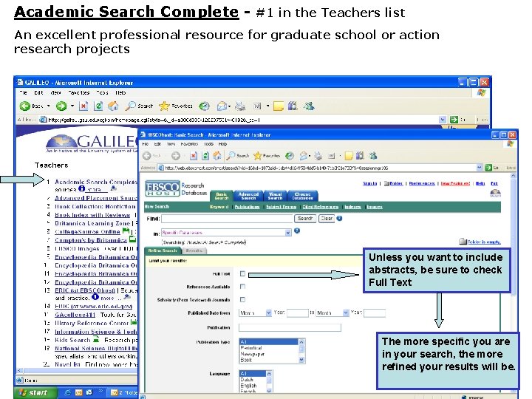This screenshot has height=399, width=532.
Task: Click Favorites star in GALILEO window toolbar
Action: 164,106
